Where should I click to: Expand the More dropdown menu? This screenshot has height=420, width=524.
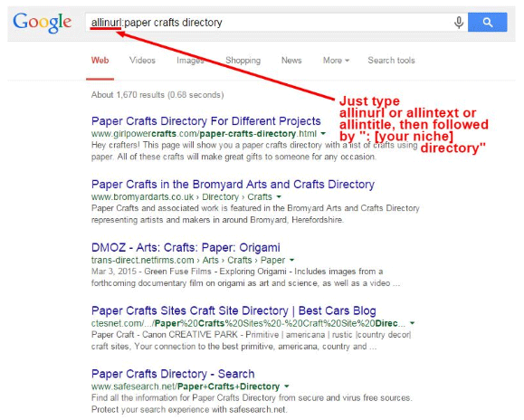coord(336,61)
